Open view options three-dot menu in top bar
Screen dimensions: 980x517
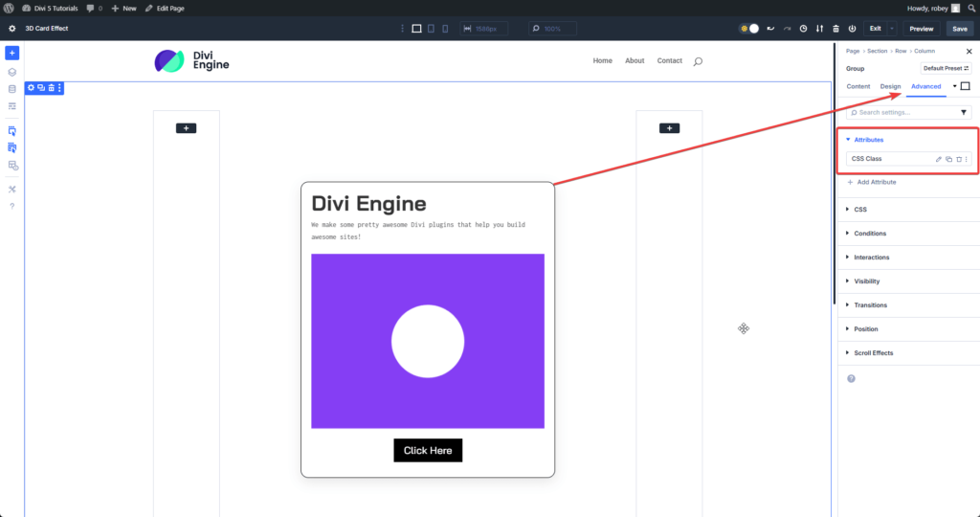tap(402, 29)
